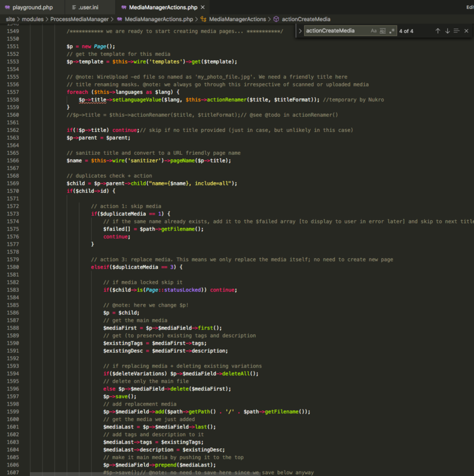Click the '$p->save();' line
Viewport: 474px width, 476px height.
[119, 397]
